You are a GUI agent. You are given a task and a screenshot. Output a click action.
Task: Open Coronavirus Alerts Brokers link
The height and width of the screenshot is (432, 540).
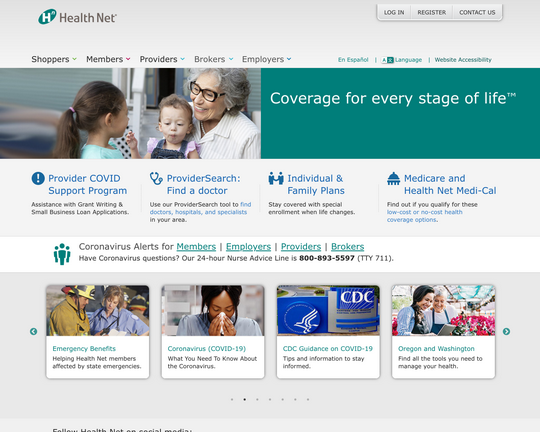(x=347, y=247)
